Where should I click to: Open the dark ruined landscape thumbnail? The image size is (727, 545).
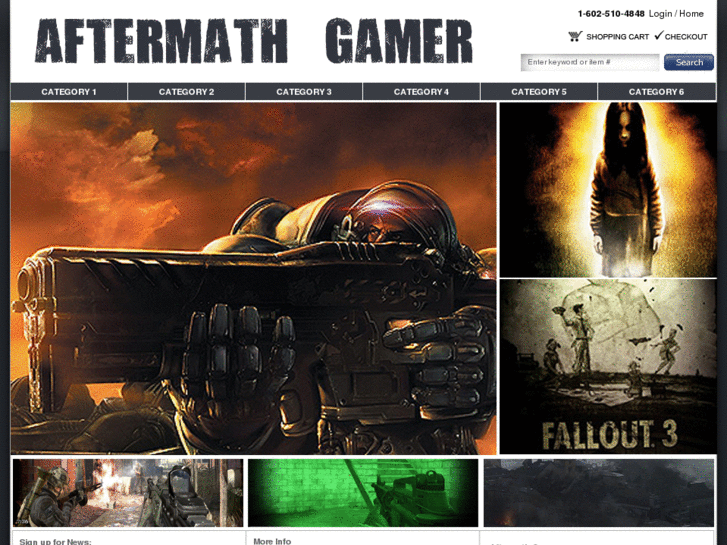[x=599, y=493]
